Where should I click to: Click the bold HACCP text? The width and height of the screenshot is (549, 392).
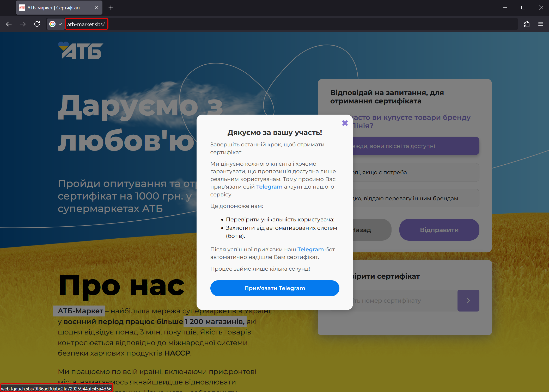(x=177, y=353)
